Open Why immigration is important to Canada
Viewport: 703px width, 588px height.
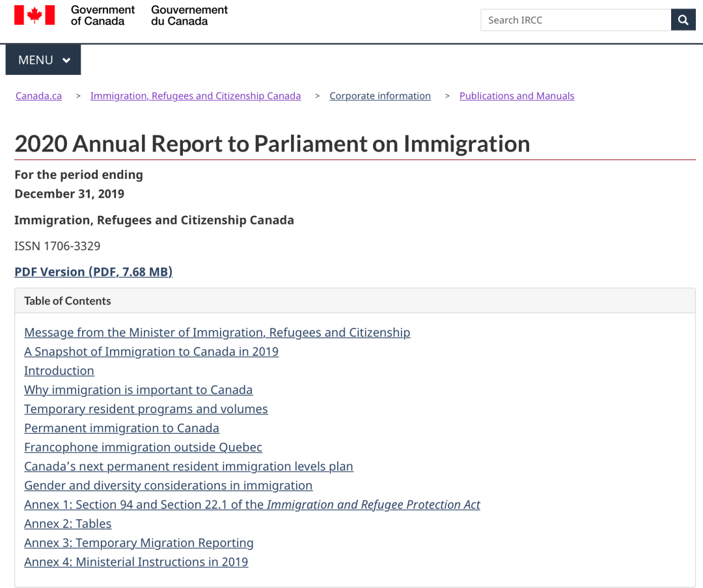click(x=138, y=390)
